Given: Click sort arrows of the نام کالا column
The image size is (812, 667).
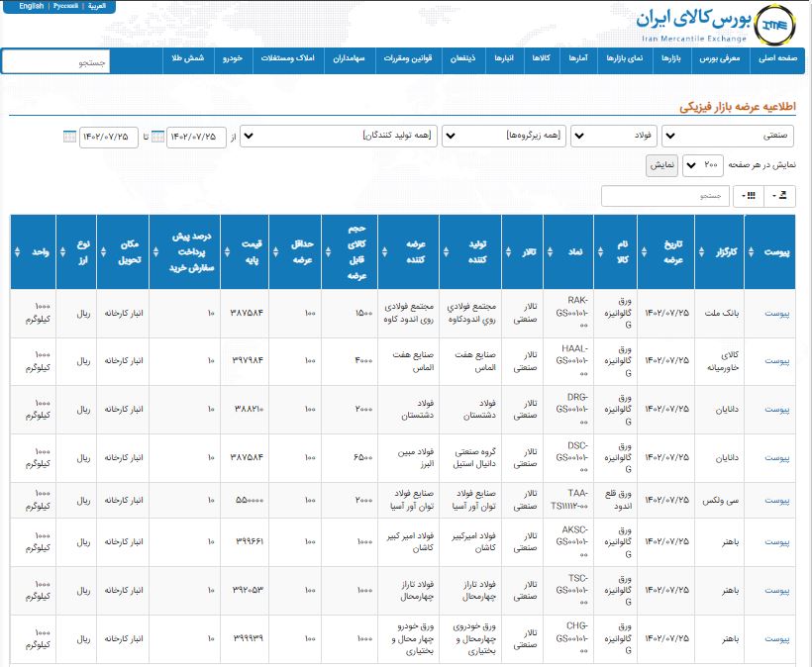Looking at the screenshot, I should click(600, 252).
